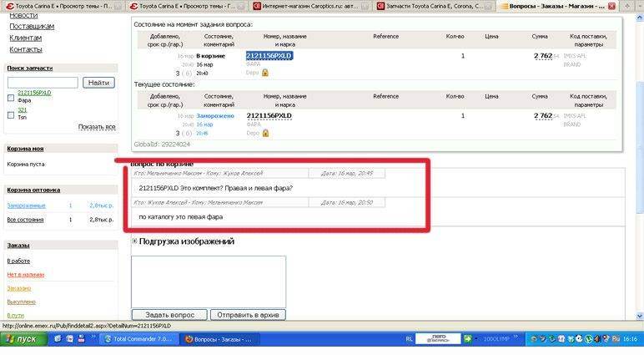This screenshot has width=644, height=355.
Task: Click the Caroptics tab favicon
Action: click(x=257, y=6)
